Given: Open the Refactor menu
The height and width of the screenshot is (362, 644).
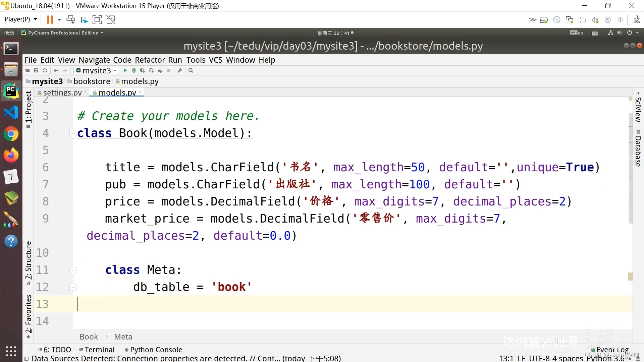Looking at the screenshot, I should coord(150,60).
